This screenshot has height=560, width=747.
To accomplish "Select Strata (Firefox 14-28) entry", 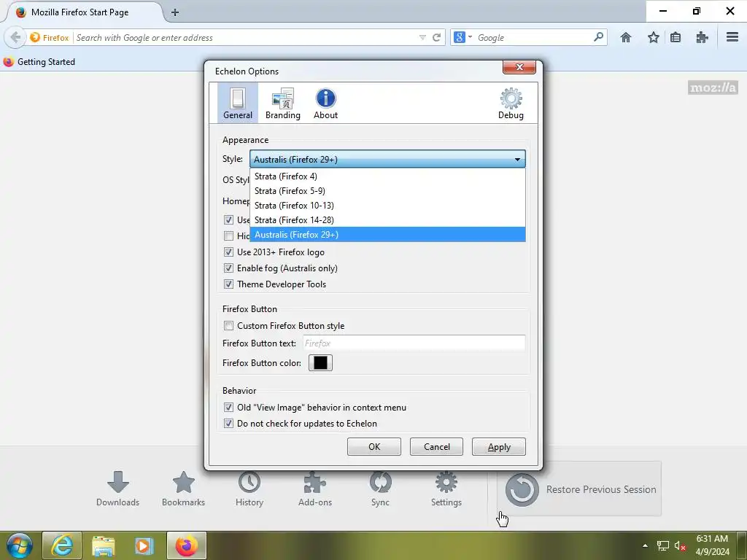I will [387, 220].
